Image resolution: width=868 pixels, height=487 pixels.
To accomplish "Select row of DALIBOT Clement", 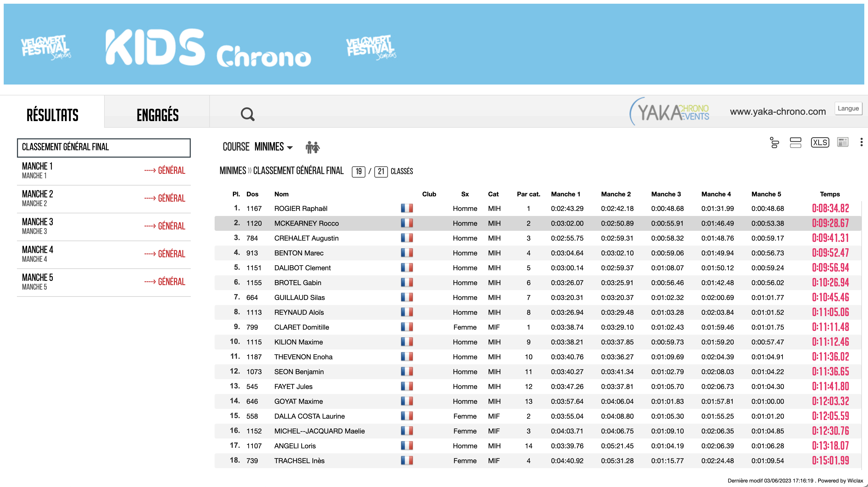I will pyautogui.click(x=538, y=268).
